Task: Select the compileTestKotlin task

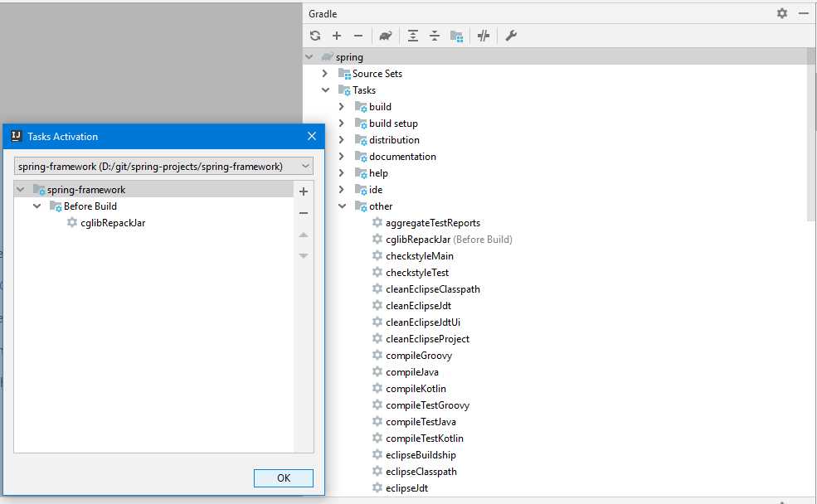Action: (425, 439)
